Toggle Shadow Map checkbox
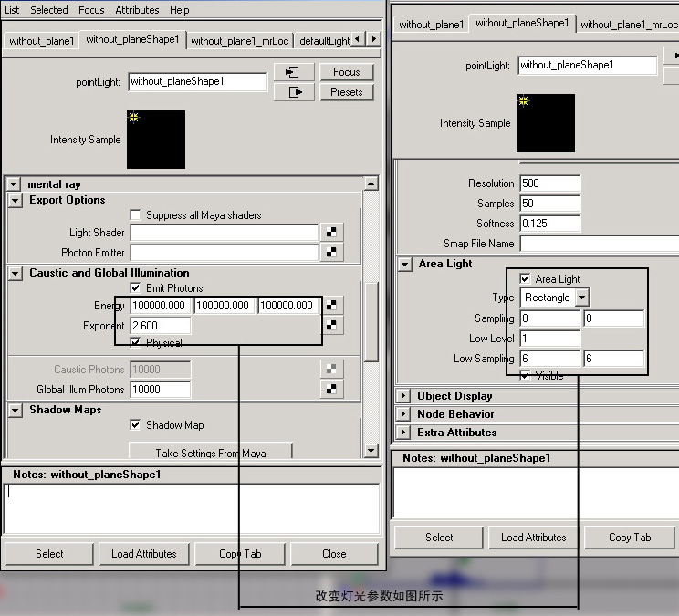Viewport: 679px width, 616px height. click(x=136, y=424)
